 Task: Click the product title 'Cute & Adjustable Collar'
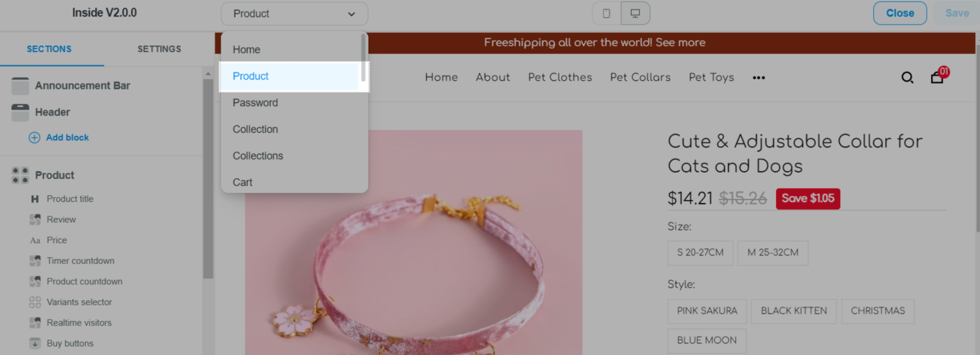click(795, 154)
